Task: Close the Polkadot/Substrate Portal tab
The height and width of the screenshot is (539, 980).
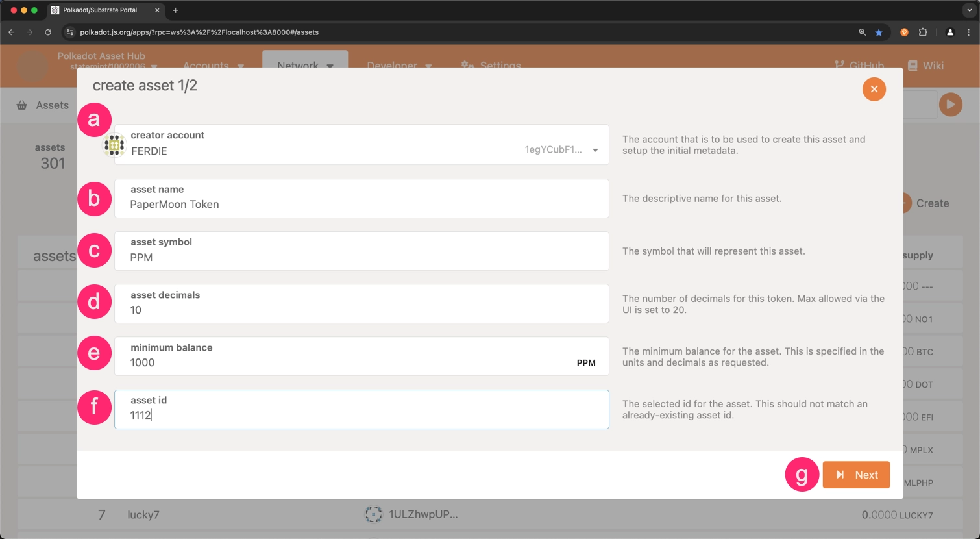Action: [157, 10]
